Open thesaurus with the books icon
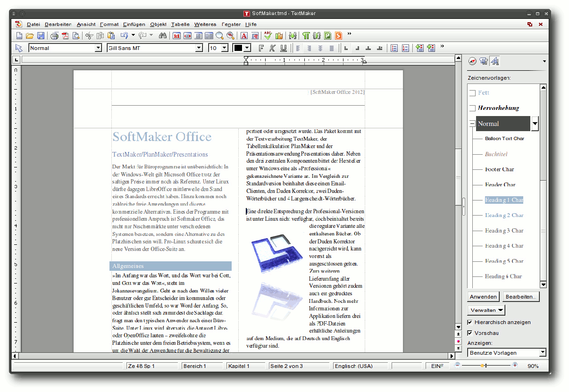The height and width of the screenshot is (392, 569). [x=279, y=35]
